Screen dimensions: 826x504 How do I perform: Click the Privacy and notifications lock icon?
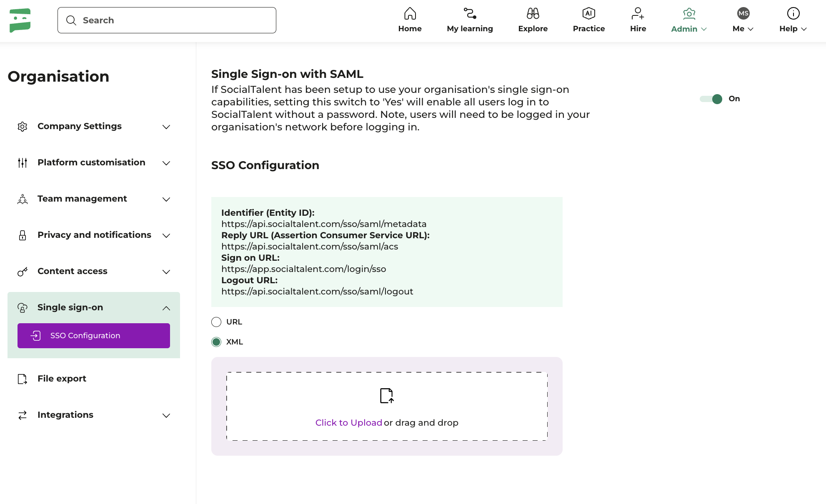(x=23, y=235)
